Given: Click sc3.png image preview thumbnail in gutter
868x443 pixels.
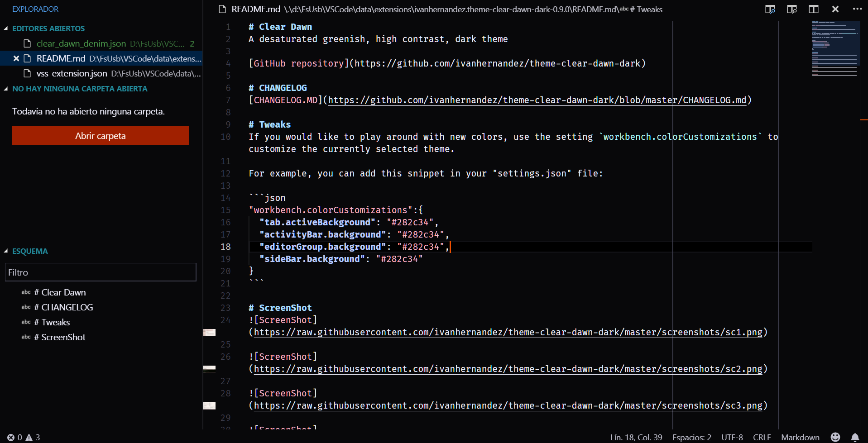Looking at the screenshot, I should 209,406.
